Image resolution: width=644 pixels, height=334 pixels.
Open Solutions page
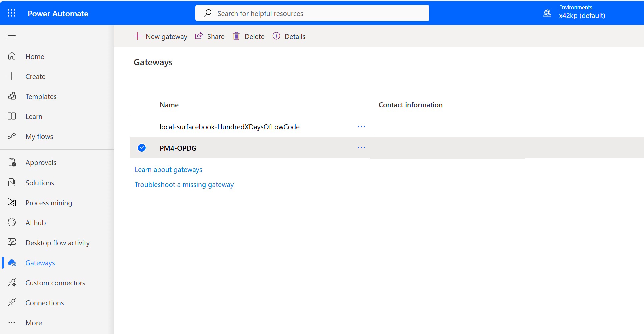point(40,183)
